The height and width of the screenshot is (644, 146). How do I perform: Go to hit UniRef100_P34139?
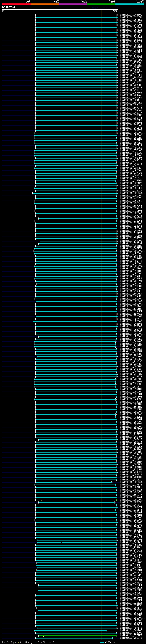[131, 605]
